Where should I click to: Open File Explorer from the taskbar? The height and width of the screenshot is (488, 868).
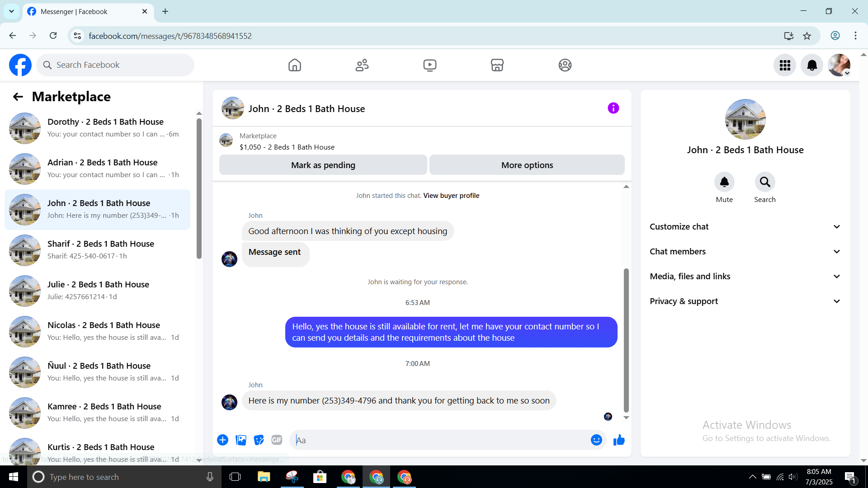264,477
